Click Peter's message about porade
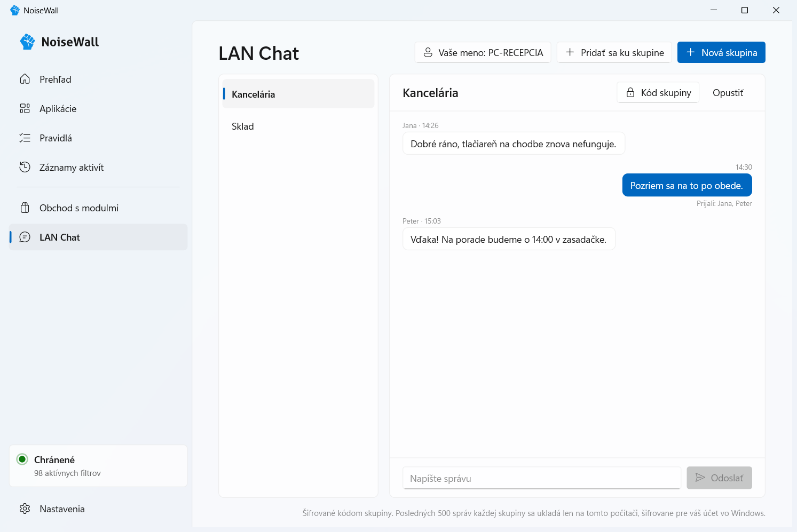 pos(509,239)
